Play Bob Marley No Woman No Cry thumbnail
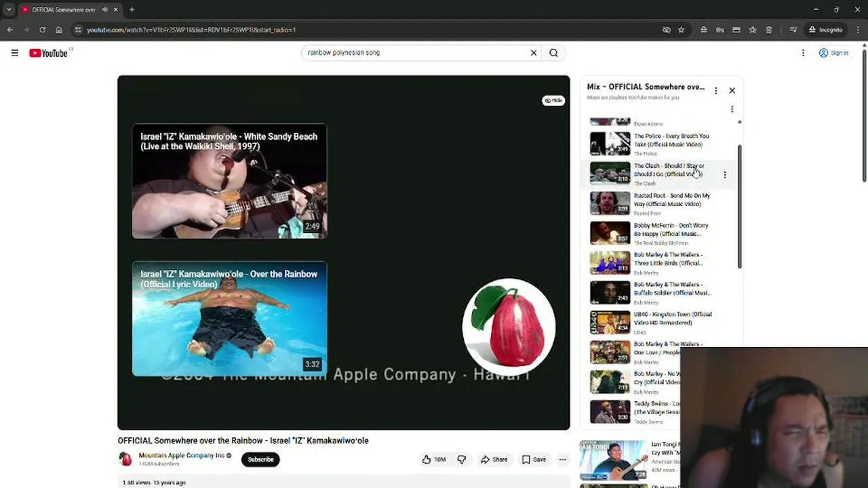This screenshot has width=868, height=488. coord(610,382)
